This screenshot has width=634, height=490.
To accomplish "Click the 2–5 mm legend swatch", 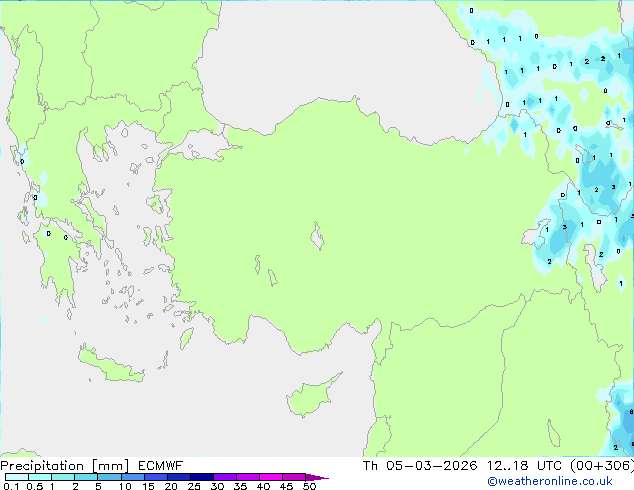I will [x=86, y=477].
